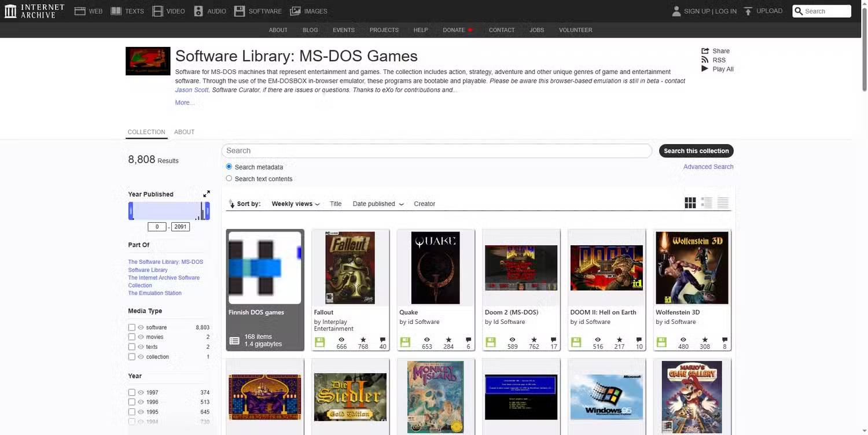The width and height of the screenshot is (868, 435).
Task: Open the Software floppy disk icon
Action: coord(240,11)
